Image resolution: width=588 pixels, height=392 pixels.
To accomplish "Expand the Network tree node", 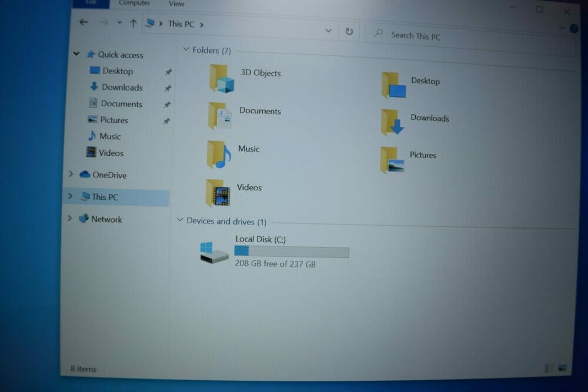I will pyautogui.click(x=69, y=217).
